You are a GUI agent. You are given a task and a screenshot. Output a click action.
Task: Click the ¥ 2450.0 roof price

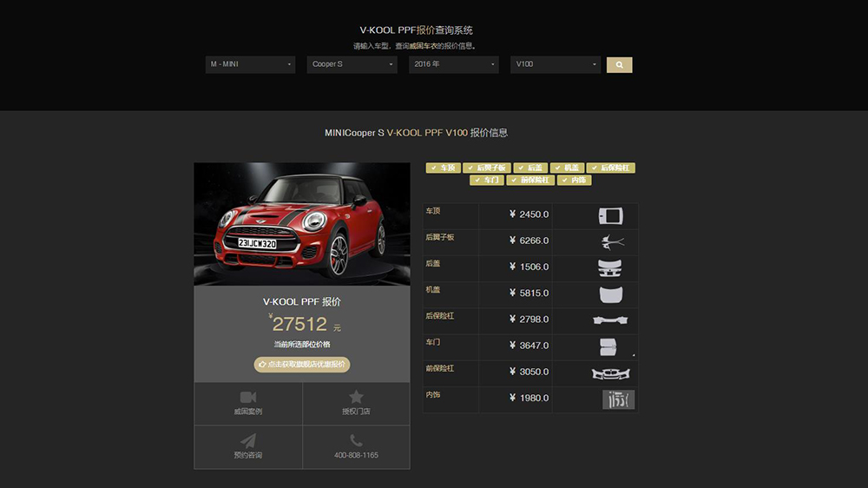coord(529,214)
